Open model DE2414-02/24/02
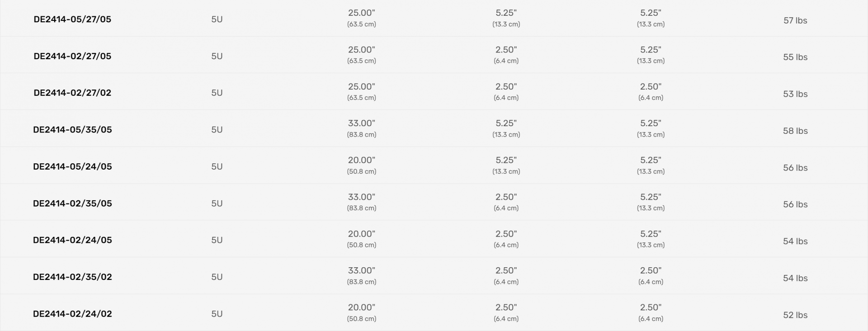Image resolution: width=868 pixels, height=331 pixels. pos(72,314)
